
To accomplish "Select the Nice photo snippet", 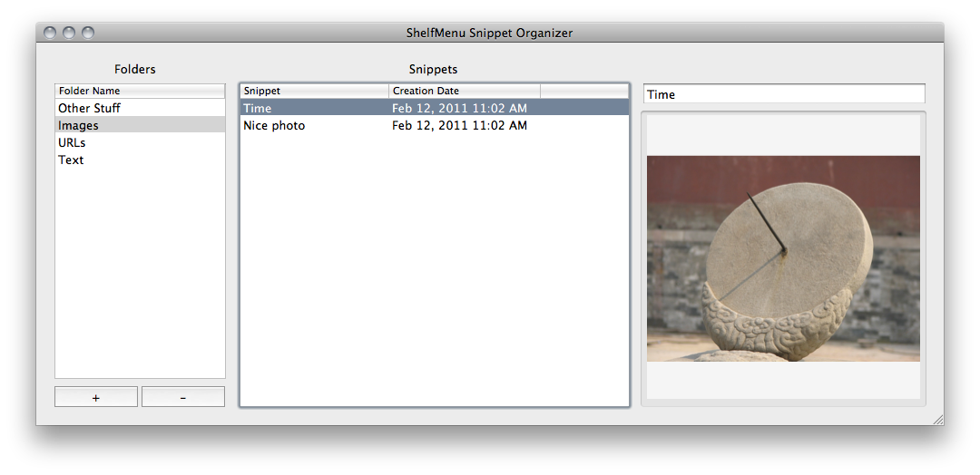I will 274,125.
